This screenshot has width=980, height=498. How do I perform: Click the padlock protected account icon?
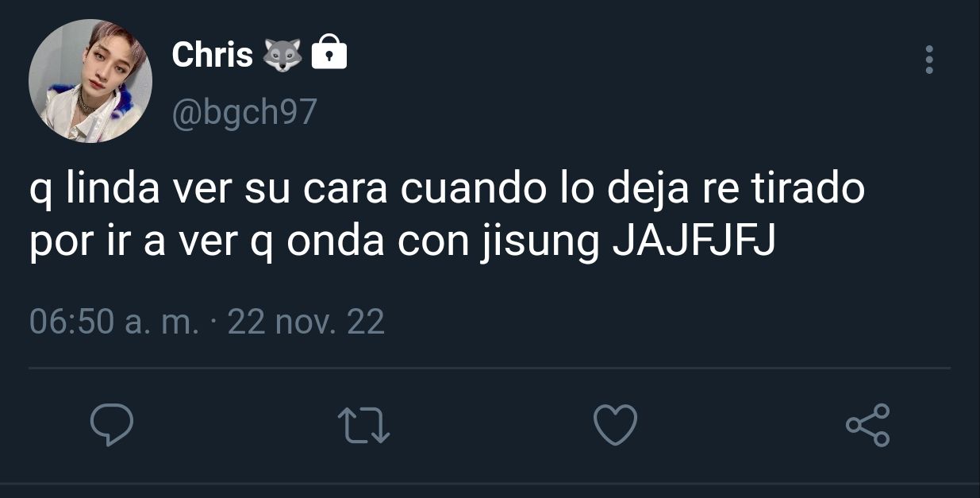click(329, 55)
